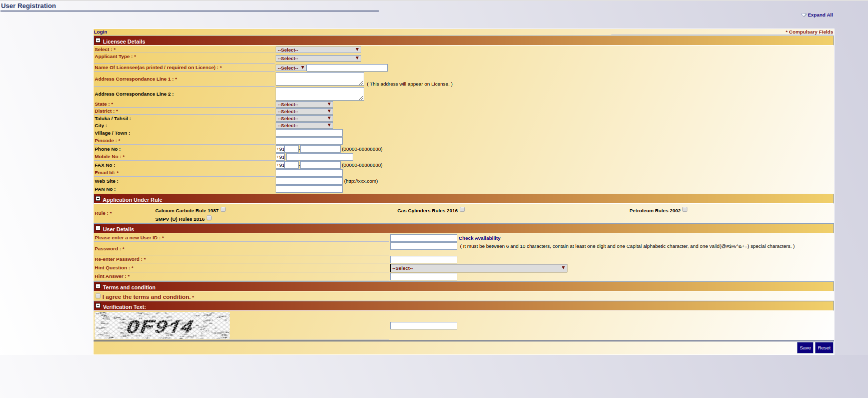Click the Password input field

click(424, 246)
